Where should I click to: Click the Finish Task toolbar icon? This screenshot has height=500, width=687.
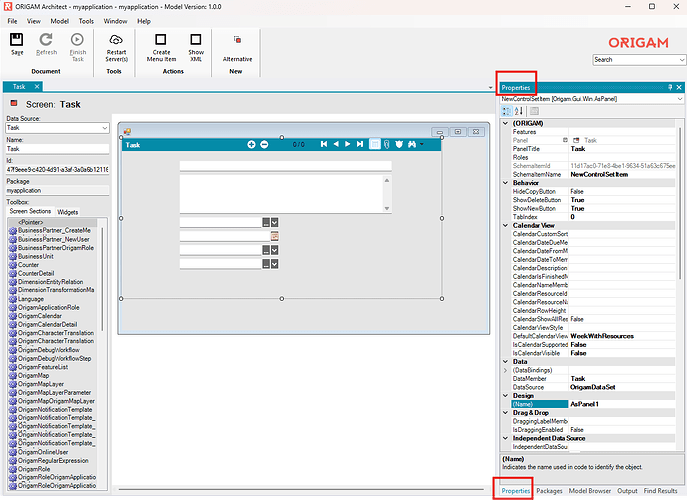(x=77, y=39)
